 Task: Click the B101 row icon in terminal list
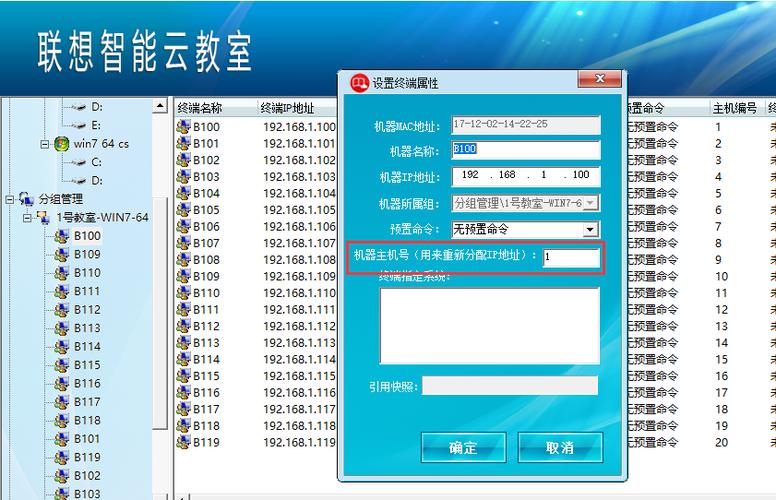coord(184,144)
